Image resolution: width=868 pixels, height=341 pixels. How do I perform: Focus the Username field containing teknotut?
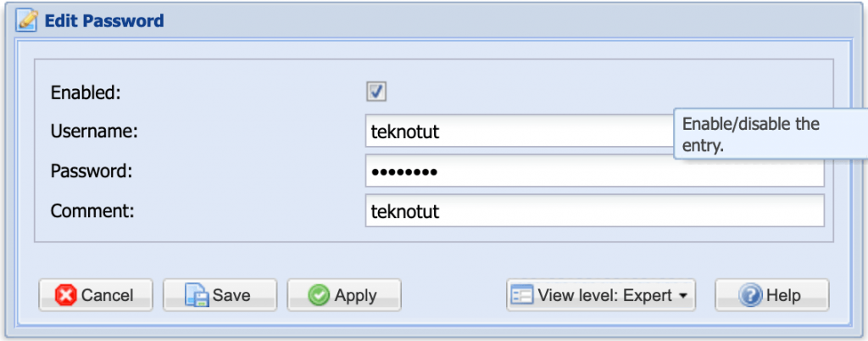[x=517, y=132]
